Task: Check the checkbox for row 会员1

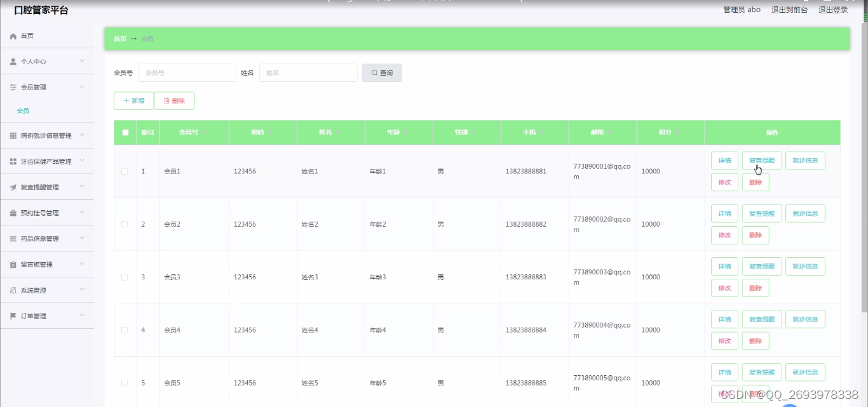Action: pos(125,171)
